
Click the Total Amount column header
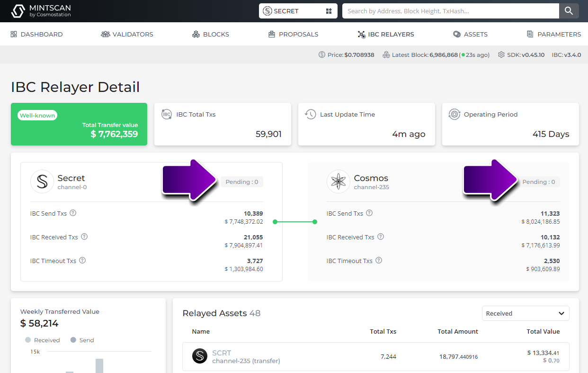click(x=458, y=331)
